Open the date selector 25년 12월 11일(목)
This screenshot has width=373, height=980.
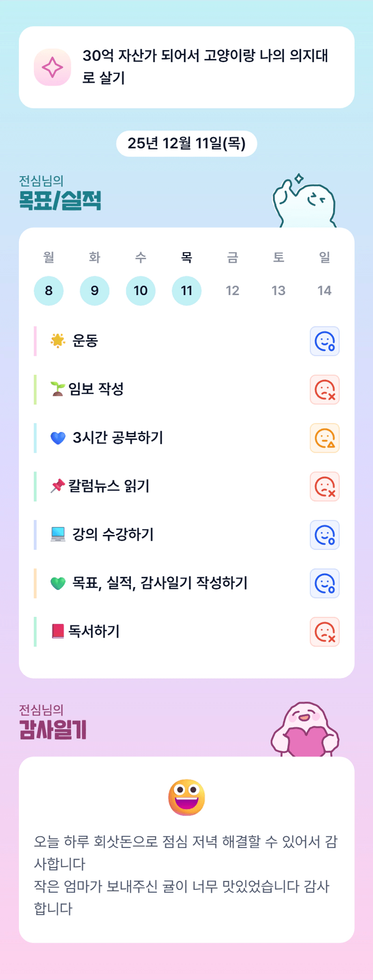[187, 144]
